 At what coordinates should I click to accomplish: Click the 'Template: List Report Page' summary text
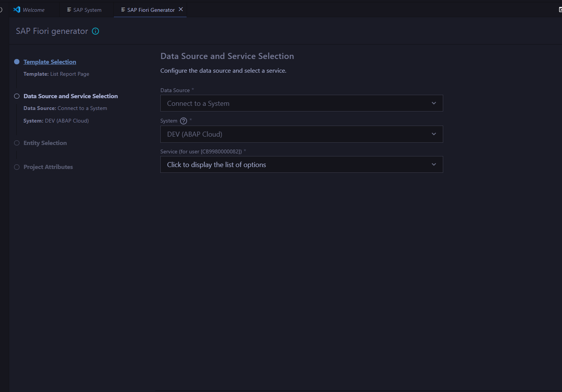click(x=56, y=74)
